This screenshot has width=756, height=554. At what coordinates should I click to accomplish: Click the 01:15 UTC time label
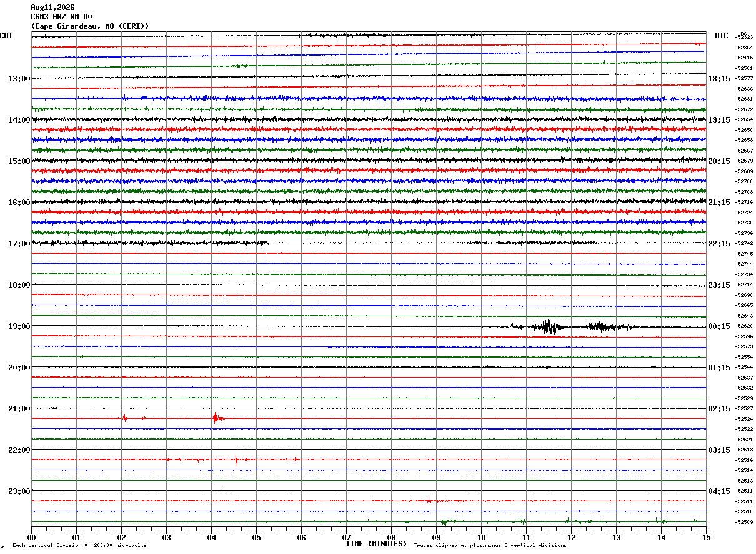pyautogui.click(x=719, y=368)
